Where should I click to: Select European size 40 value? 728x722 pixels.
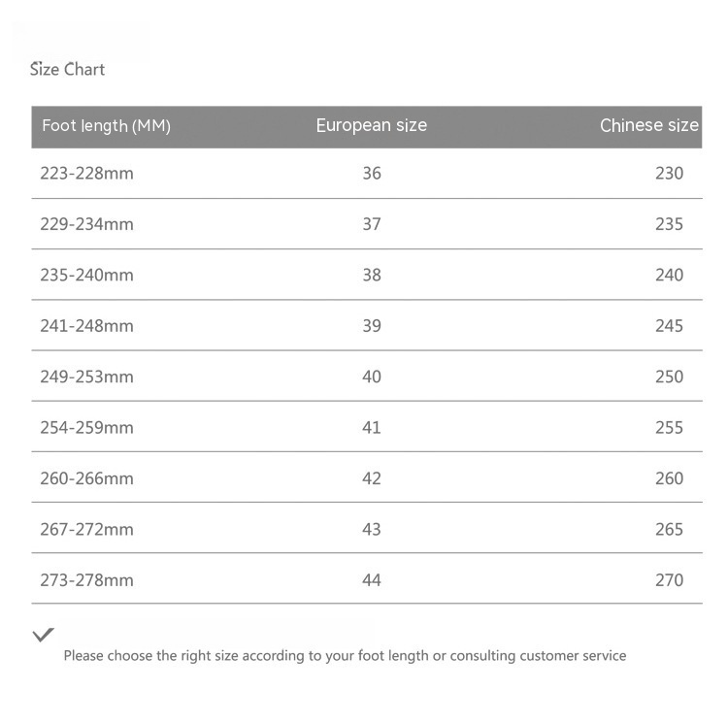[x=372, y=377]
